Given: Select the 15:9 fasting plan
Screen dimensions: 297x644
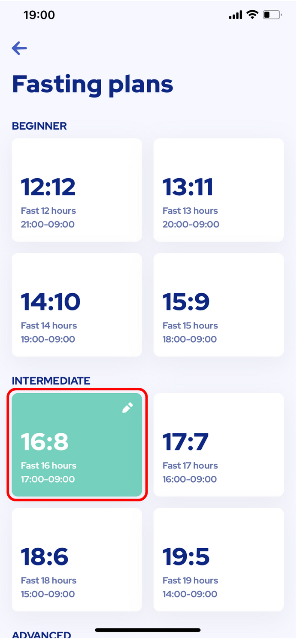Looking at the screenshot, I should [218, 305].
